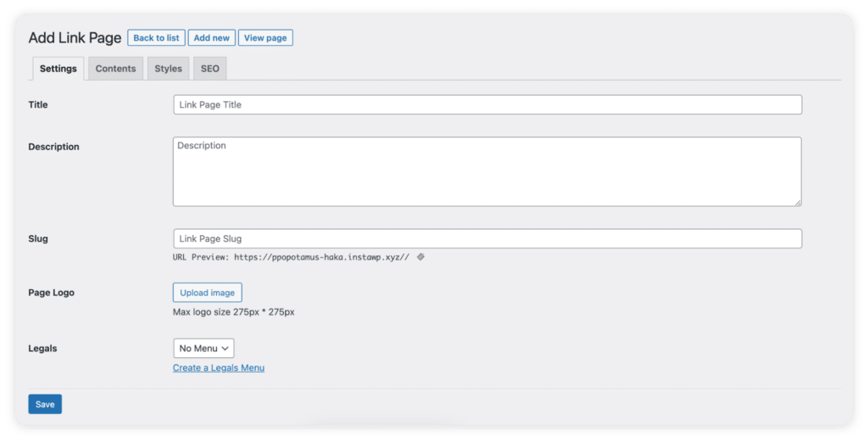Open the Legals No Menu dropdown
The width and height of the screenshot is (868, 442).
[x=203, y=349]
